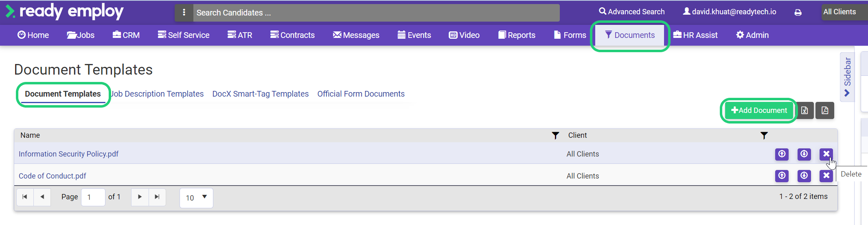Open the Documents menu

630,35
